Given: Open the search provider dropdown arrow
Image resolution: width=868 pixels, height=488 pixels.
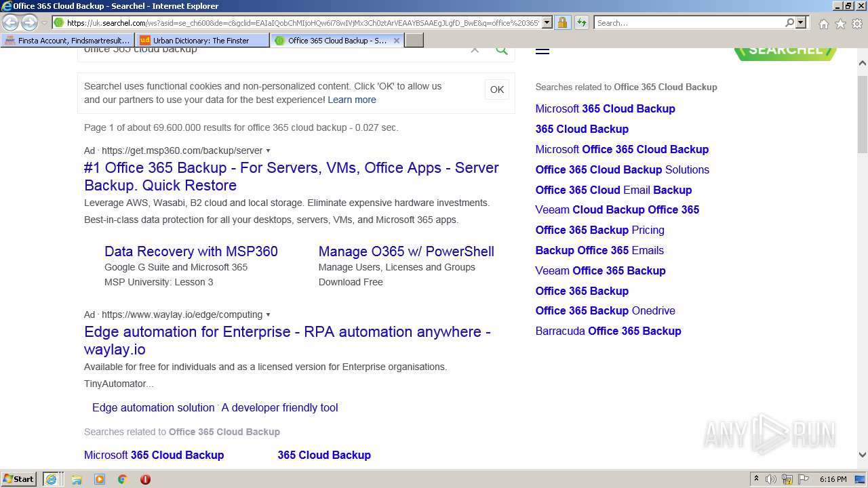Looking at the screenshot, I should (801, 23).
